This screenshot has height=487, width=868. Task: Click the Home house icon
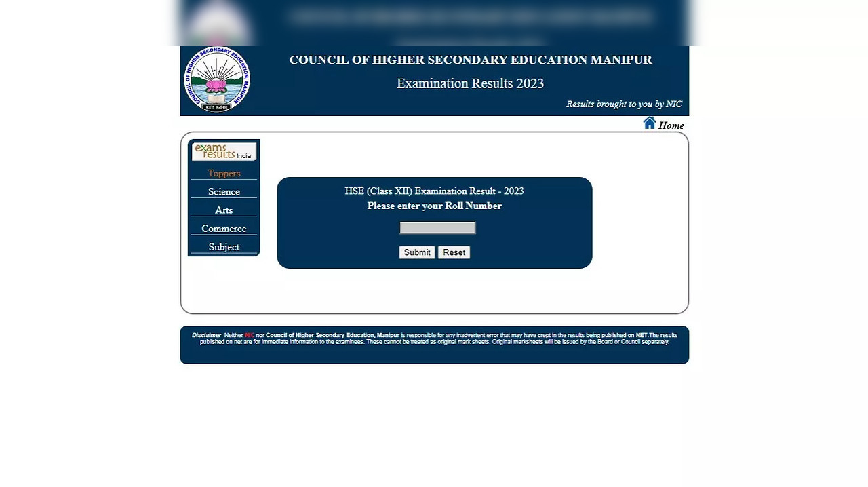click(x=650, y=123)
